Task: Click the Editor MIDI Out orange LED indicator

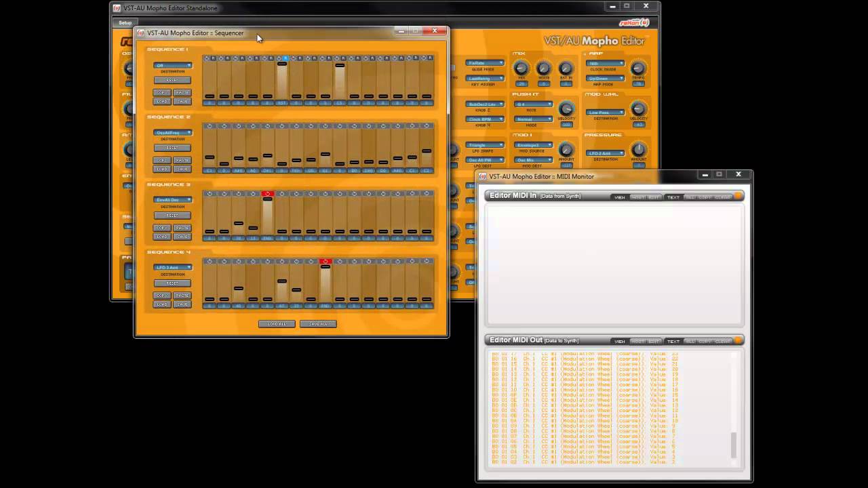Action: [738, 340]
